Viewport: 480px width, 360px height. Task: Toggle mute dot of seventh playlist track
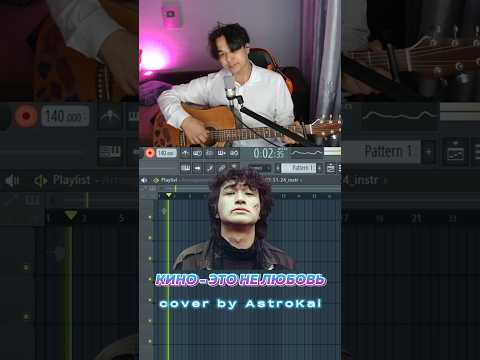tap(150, 341)
